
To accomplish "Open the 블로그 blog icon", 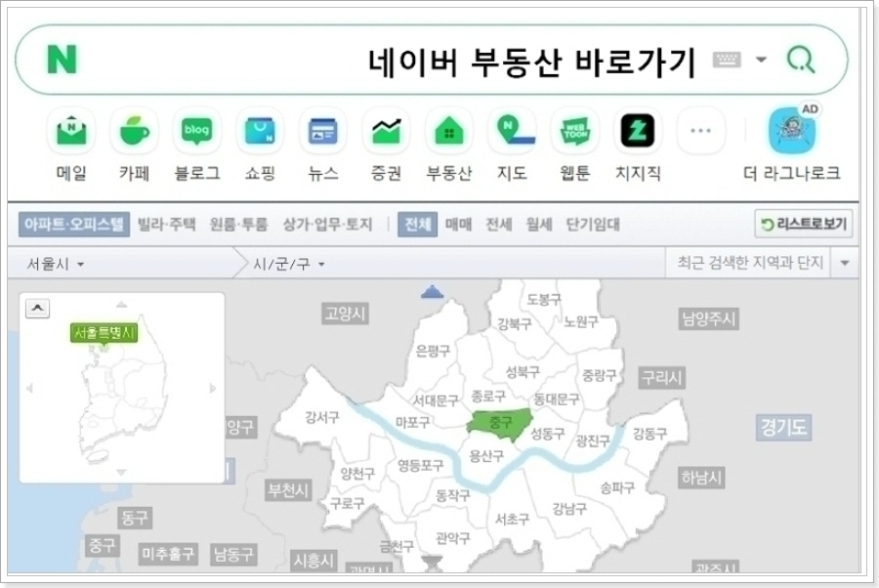I will click(x=196, y=131).
